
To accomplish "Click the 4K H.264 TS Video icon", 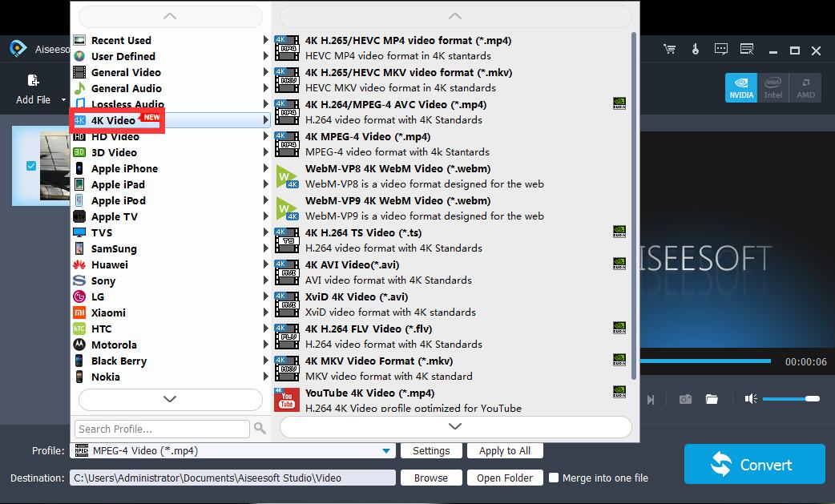I will 287,240.
